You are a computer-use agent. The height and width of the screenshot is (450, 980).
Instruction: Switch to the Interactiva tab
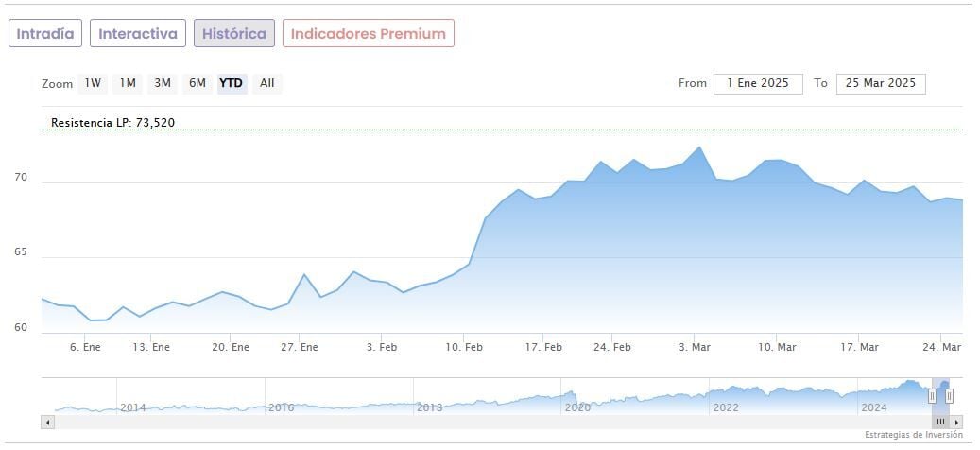[138, 34]
